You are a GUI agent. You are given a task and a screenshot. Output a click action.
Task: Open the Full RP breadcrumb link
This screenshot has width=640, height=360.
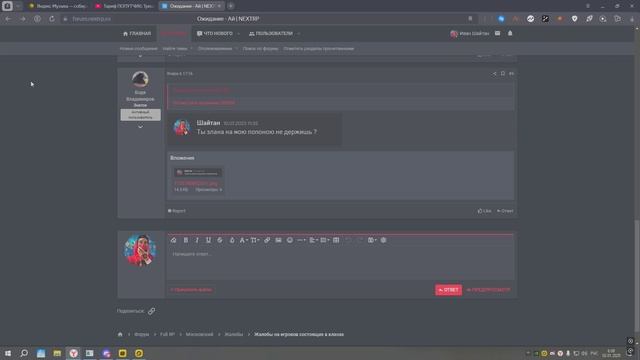pyautogui.click(x=167, y=334)
